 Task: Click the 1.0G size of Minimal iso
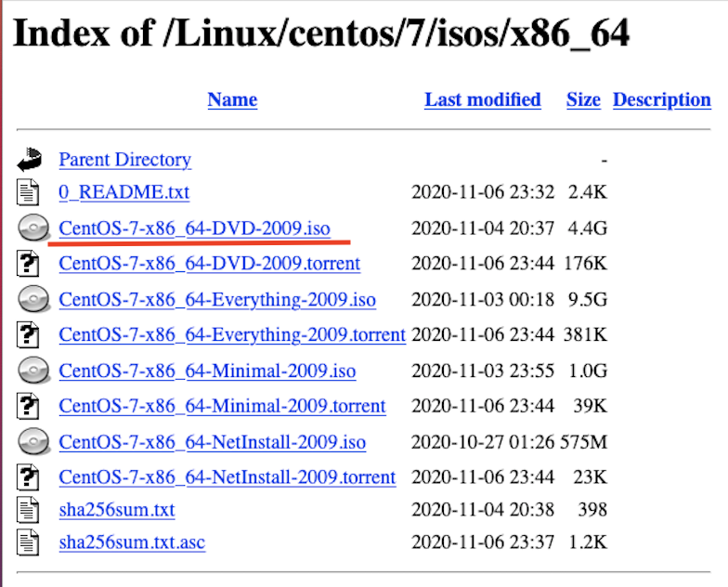pos(588,371)
